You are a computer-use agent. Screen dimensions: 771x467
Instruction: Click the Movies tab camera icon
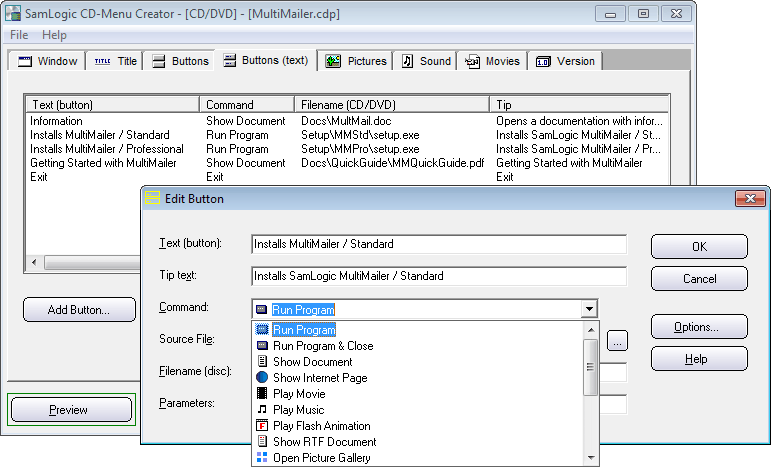(472, 61)
